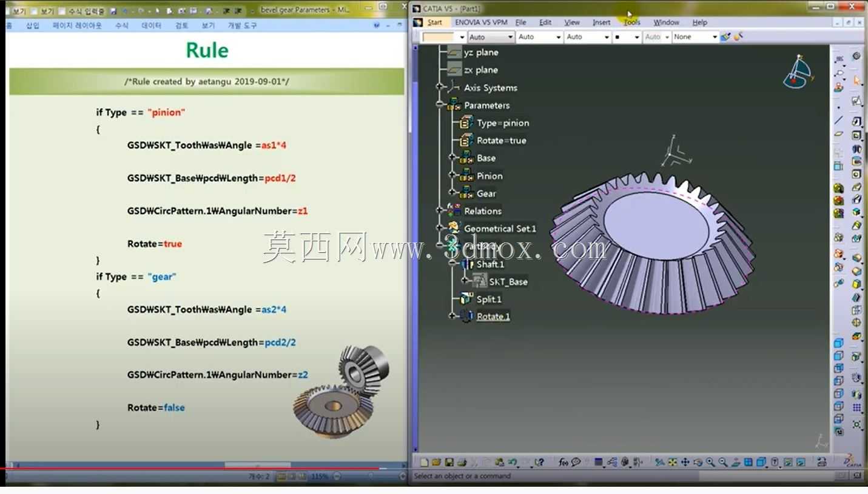Open the Start menu in CATIA
The height and width of the screenshot is (494, 868).
click(434, 22)
